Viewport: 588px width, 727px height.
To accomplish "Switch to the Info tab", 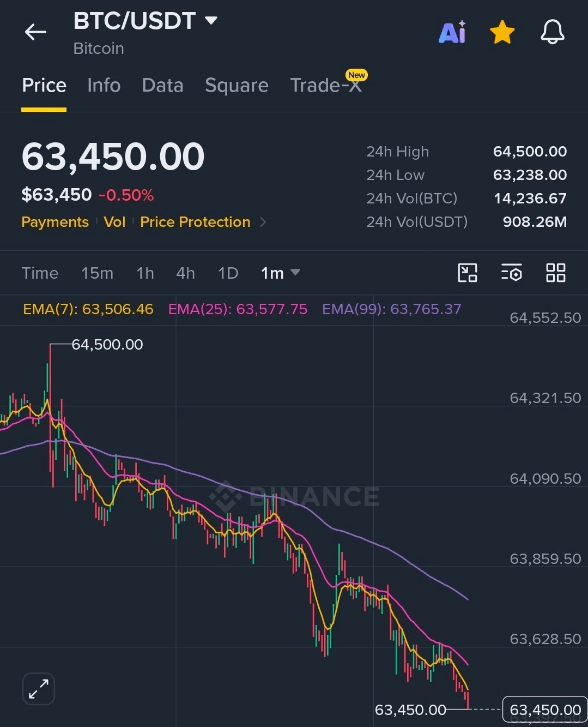I will pos(104,86).
